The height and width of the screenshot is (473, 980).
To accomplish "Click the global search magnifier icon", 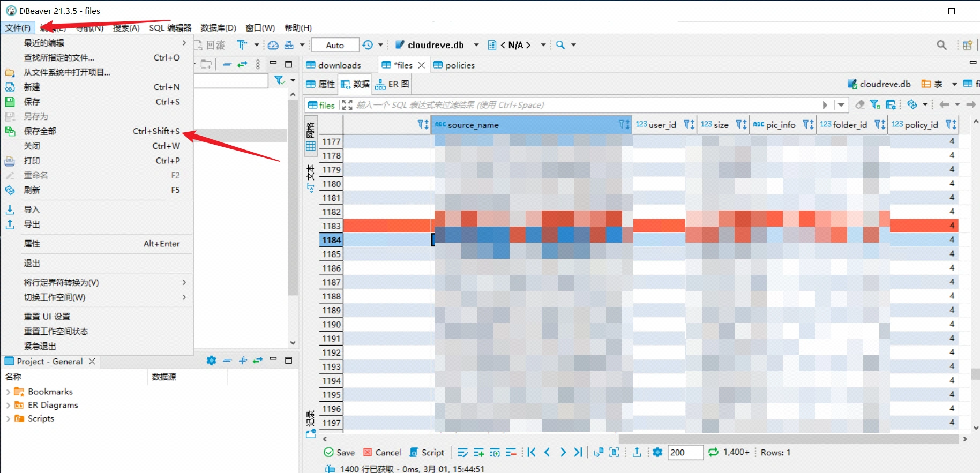I will (x=941, y=45).
